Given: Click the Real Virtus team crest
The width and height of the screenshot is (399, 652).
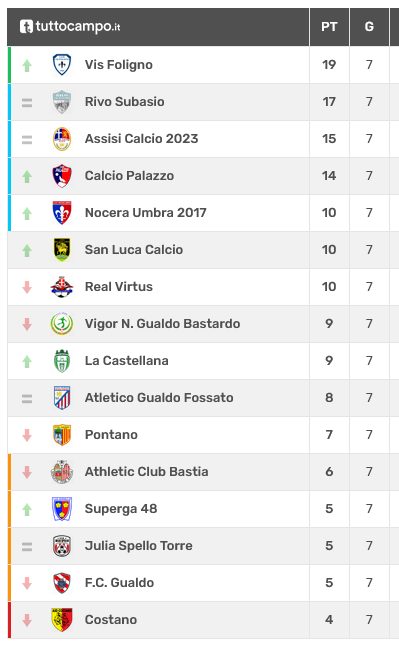Looking at the screenshot, I should (62, 287).
